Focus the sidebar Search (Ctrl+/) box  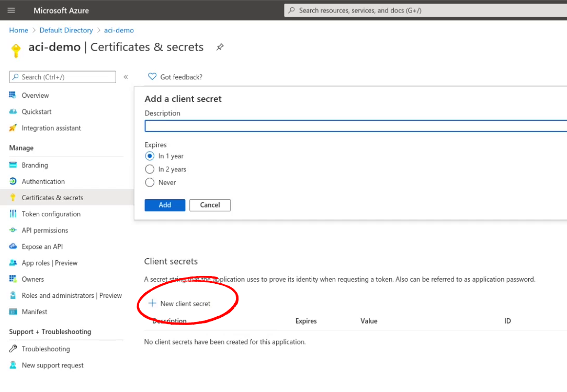(x=63, y=77)
